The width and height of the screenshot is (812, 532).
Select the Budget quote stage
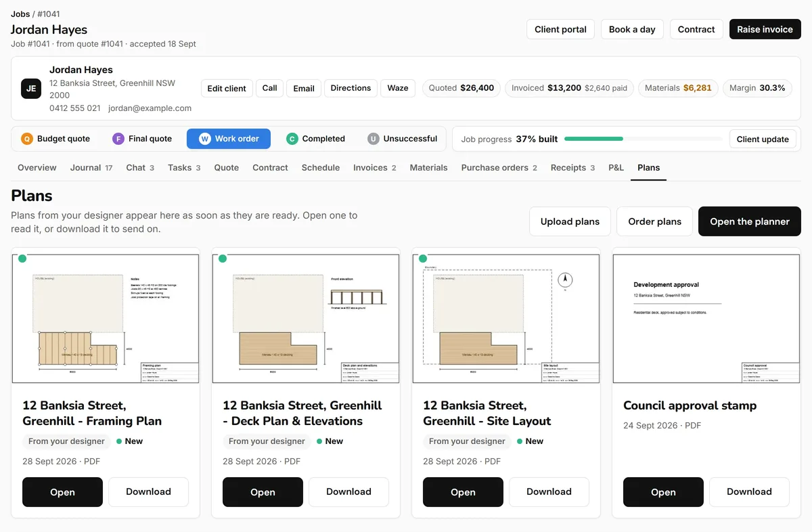click(x=55, y=139)
